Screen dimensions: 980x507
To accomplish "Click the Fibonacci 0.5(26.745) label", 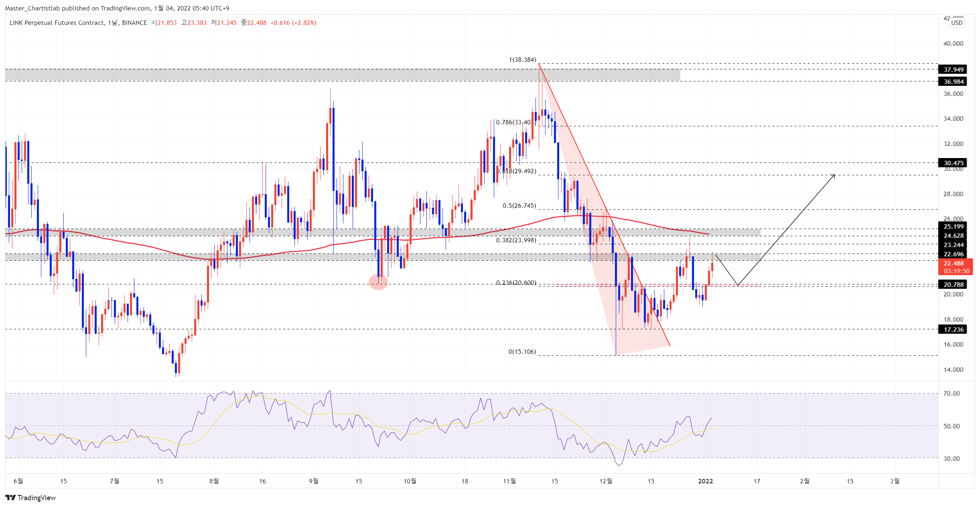I will pos(519,206).
